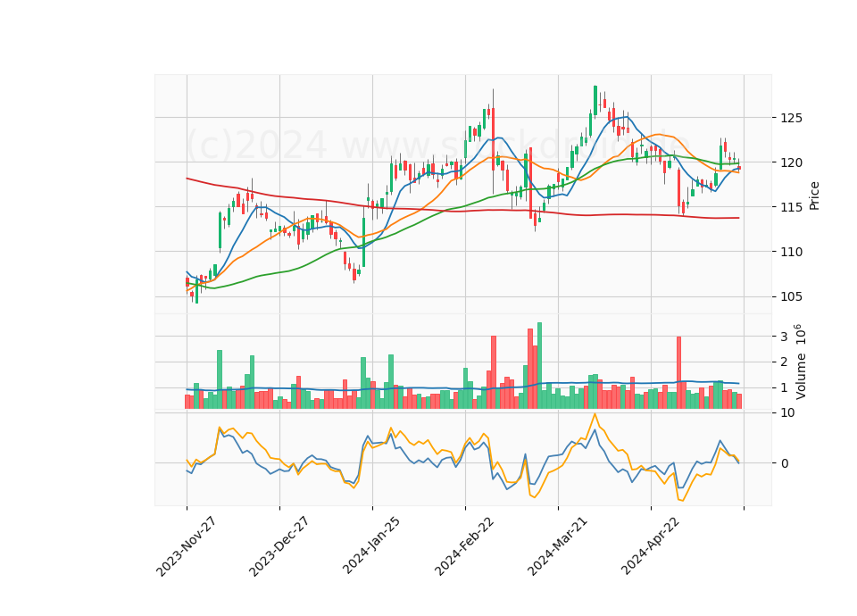
Task: Click the 110 price axis value
Action: click(x=792, y=252)
